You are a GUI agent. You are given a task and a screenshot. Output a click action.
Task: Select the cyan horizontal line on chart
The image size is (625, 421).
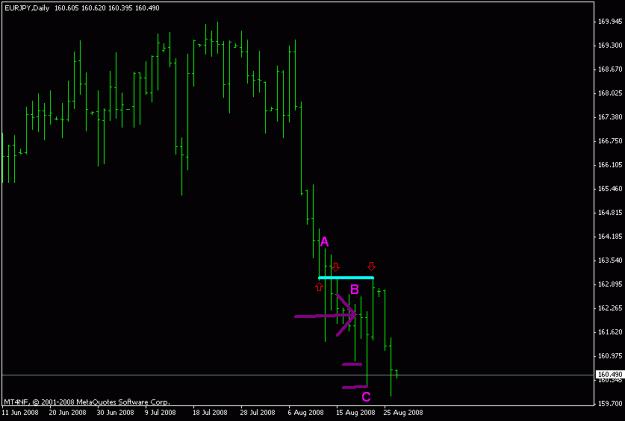point(346,277)
